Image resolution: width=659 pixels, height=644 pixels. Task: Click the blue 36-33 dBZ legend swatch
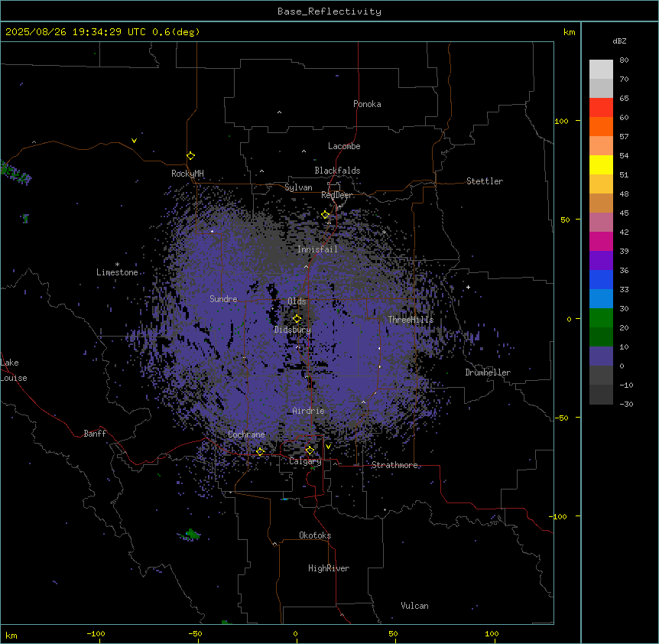coord(601,279)
